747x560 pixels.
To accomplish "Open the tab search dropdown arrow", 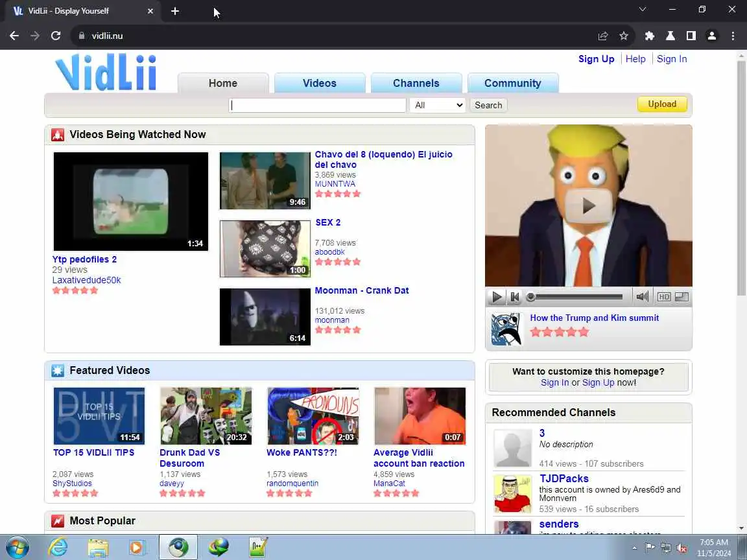I will 642,9.
